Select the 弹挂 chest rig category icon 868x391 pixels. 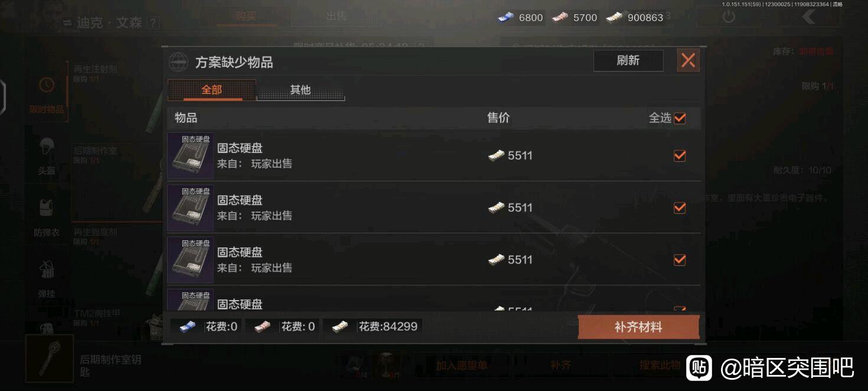pos(47,269)
